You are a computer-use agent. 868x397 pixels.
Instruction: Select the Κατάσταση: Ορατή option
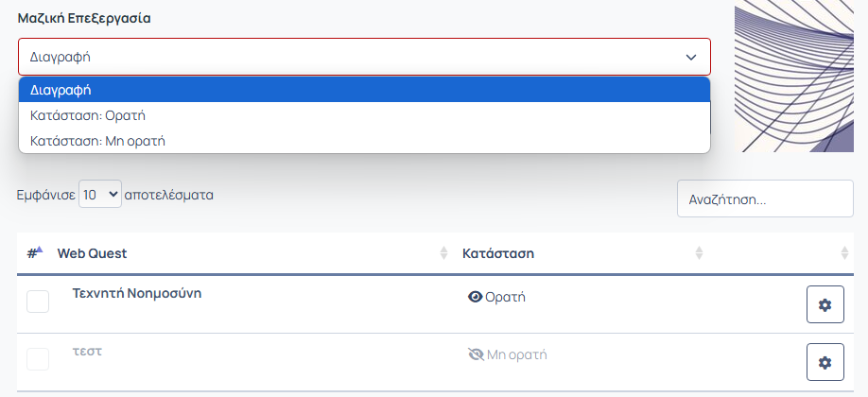pyautogui.click(x=364, y=115)
